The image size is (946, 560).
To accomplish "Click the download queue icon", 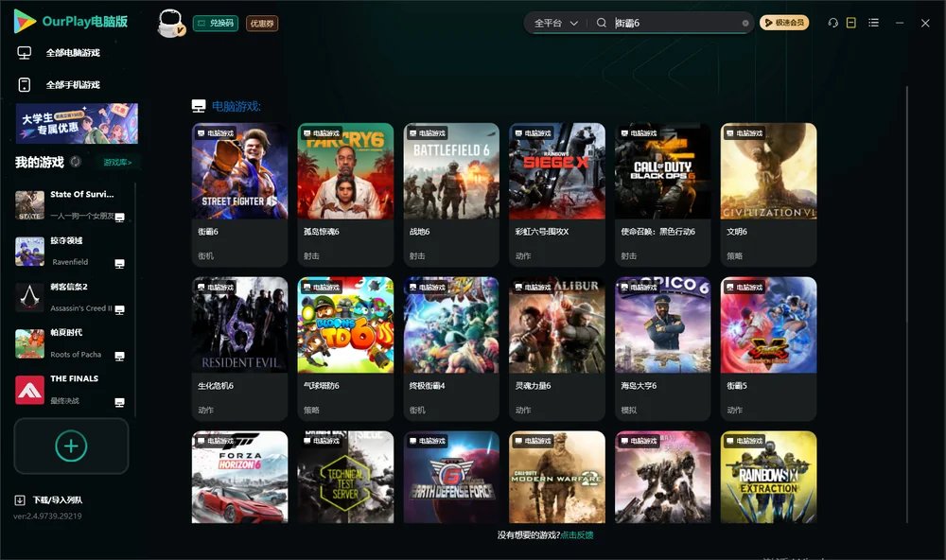I will (20, 499).
